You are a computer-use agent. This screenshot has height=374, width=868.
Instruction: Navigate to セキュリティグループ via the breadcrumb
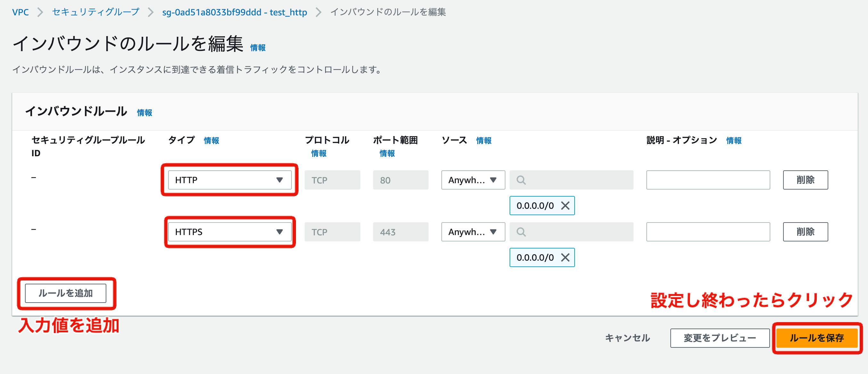(95, 12)
